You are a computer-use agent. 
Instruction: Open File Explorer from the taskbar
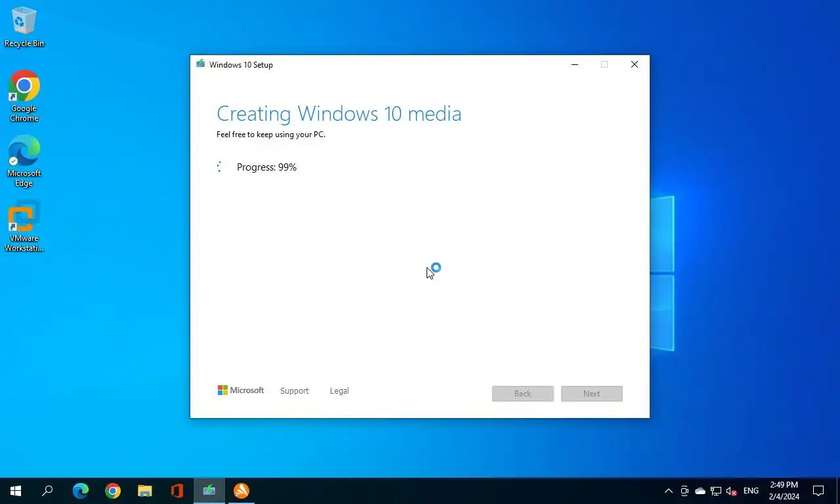(145, 491)
